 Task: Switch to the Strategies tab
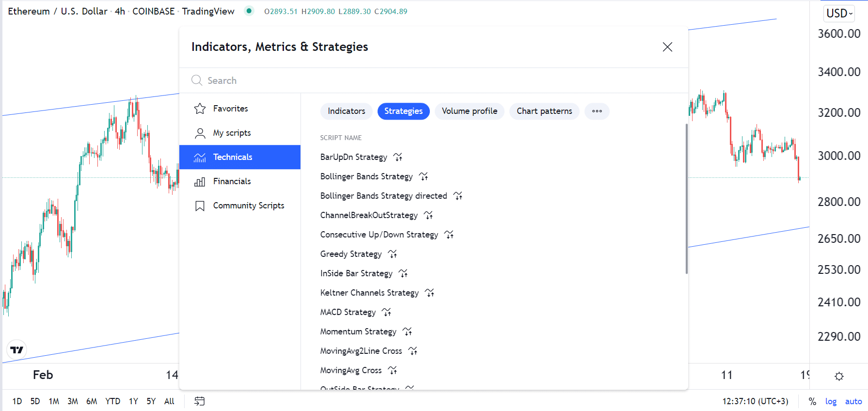[x=403, y=111]
